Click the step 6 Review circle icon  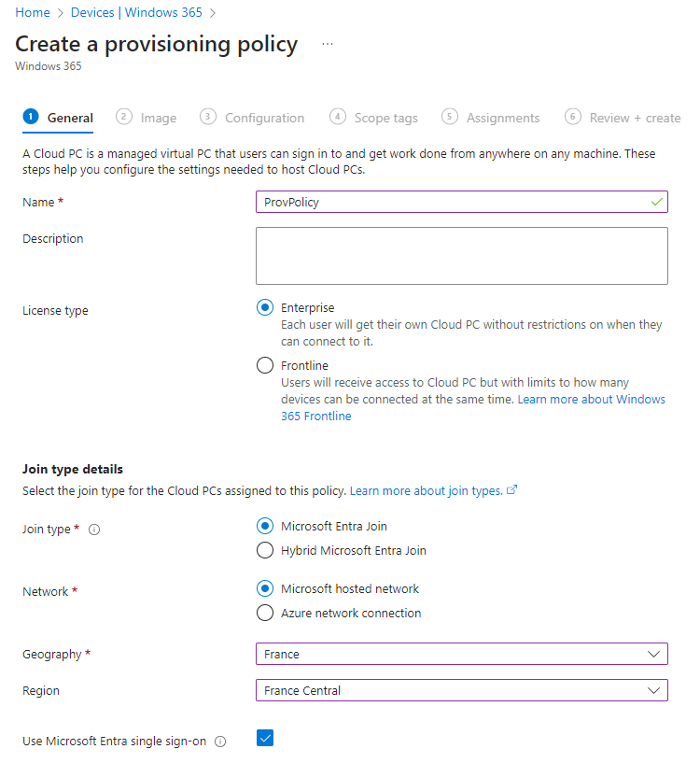click(x=573, y=117)
